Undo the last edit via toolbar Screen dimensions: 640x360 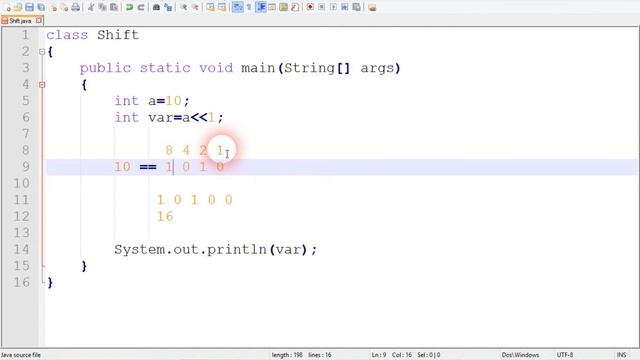129,7
